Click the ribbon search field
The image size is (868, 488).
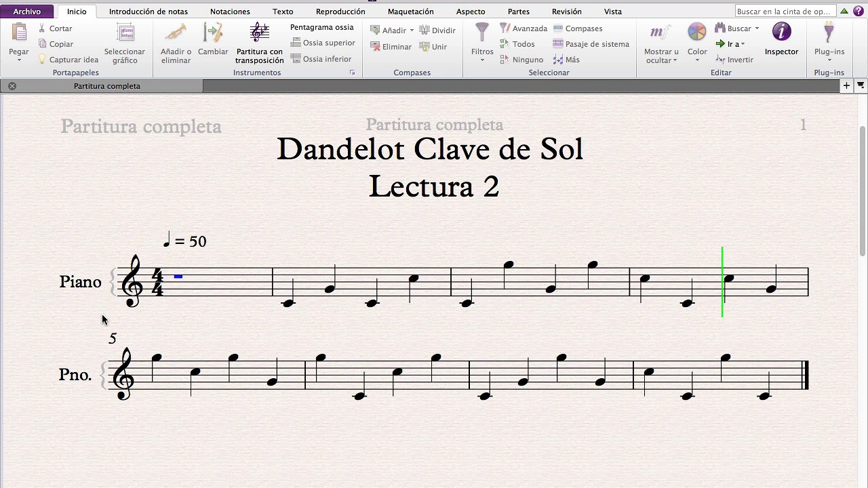pyautogui.click(x=785, y=12)
